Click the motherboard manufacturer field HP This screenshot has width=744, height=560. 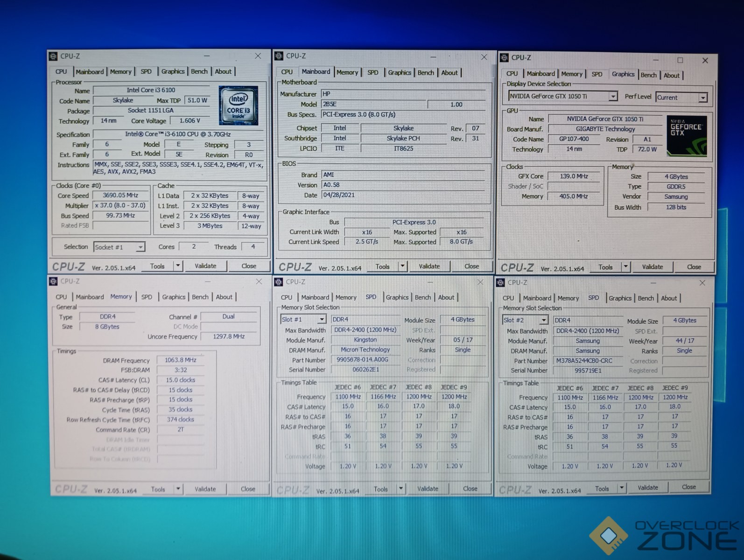403,94
